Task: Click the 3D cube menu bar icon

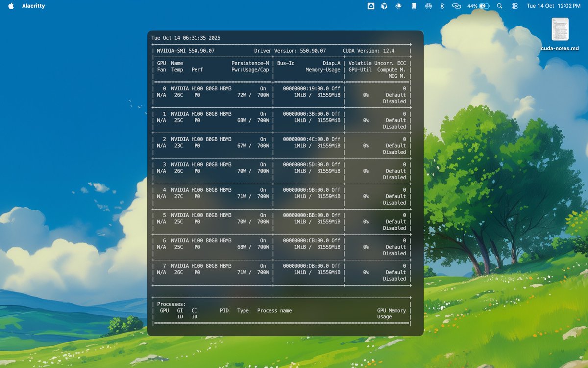Action: (x=385, y=6)
